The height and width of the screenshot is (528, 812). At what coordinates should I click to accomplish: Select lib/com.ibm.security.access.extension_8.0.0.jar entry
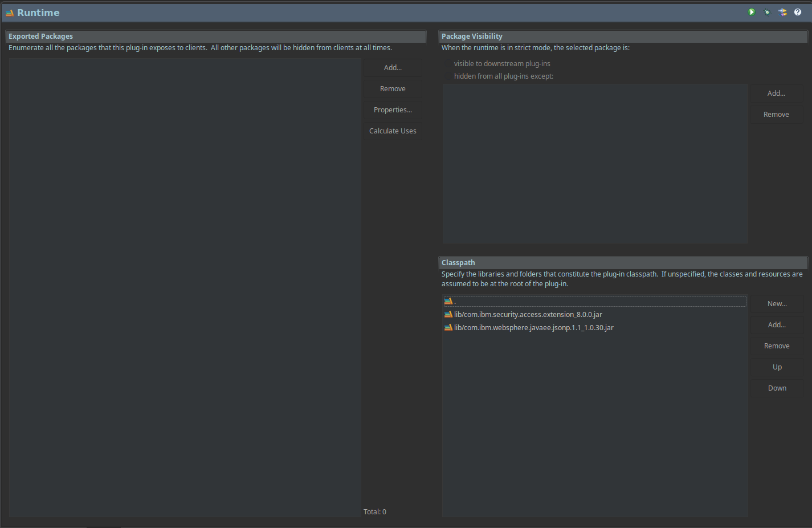pyautogui.click(x=594, y=314)
